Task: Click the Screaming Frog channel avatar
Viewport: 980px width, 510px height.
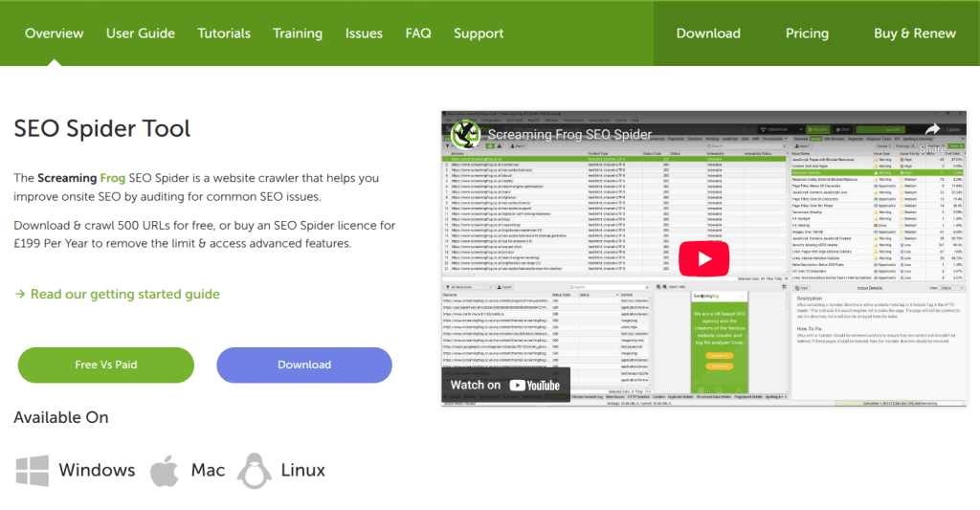Action: point(465,134)
